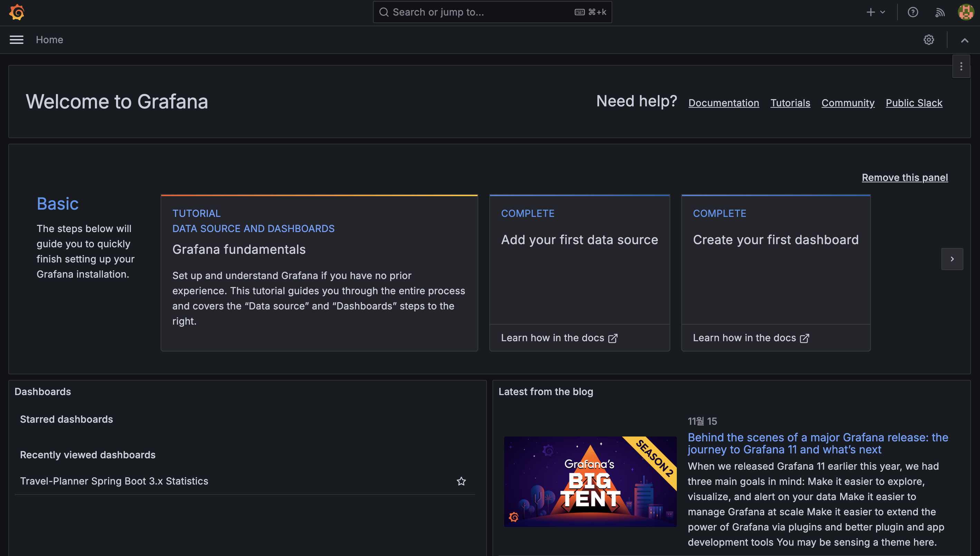
Task: Open the Tutorials link
Action: tap(790, 103)
